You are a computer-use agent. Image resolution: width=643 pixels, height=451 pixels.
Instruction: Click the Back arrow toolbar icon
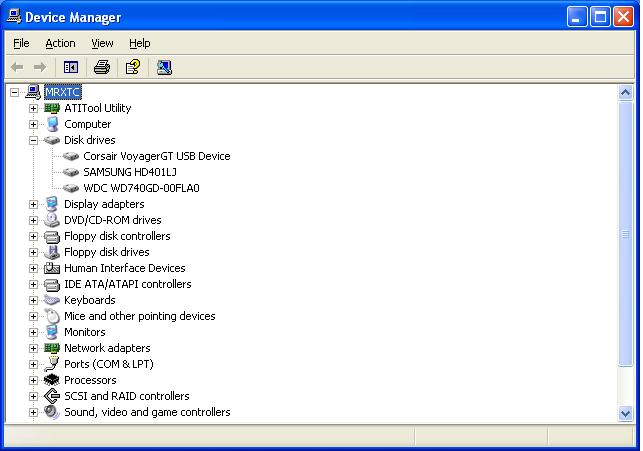[x=17, y=67]
